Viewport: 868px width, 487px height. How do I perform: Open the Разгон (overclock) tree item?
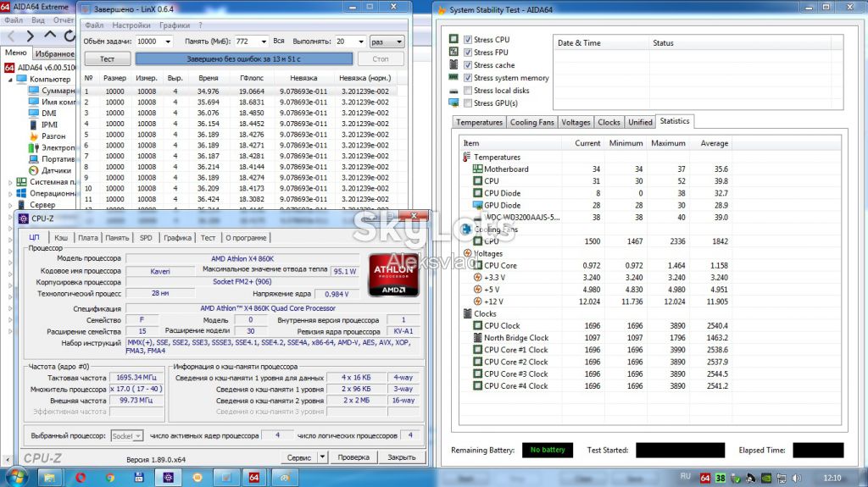[53, 136]
